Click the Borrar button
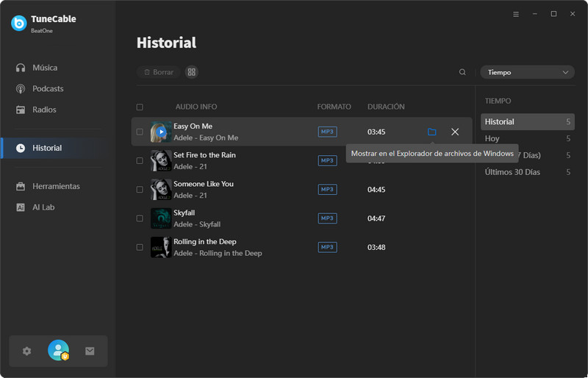Image resolution: width=588 pixels, height=378 pixels. point(159,72)
